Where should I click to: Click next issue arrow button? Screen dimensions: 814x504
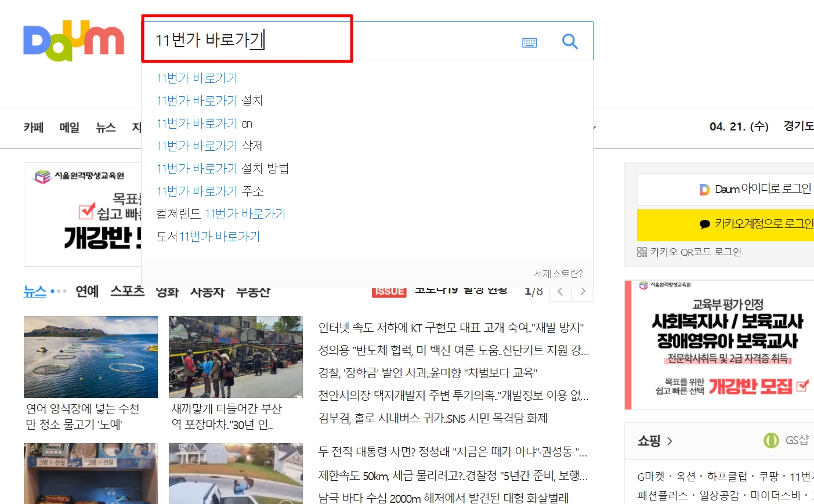pyautogui.click(x=583, y=292)
